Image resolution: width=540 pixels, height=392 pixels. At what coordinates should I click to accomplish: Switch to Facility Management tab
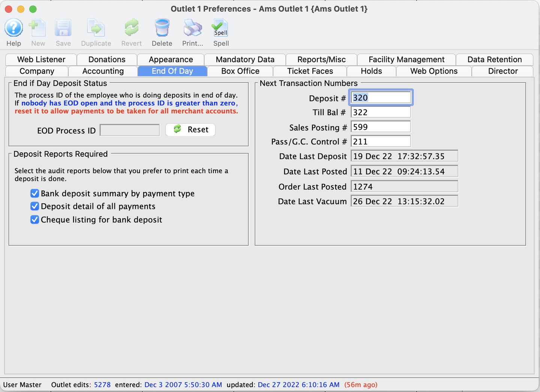pos(406,60)
